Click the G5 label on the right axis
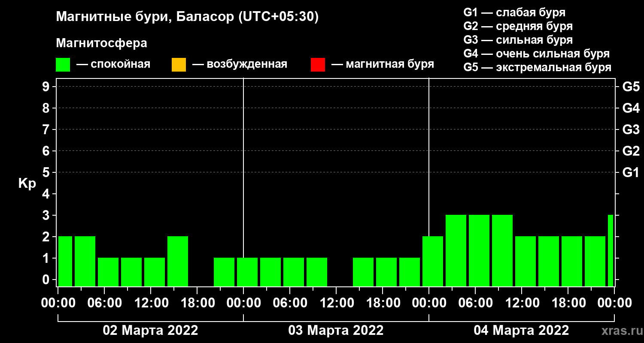 click(x=631, y=87)
